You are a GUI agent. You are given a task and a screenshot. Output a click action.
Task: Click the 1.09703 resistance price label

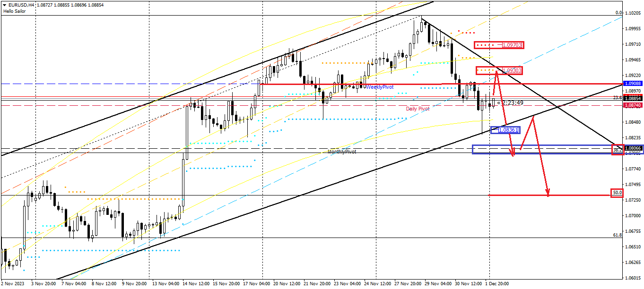click(x=512, y=45)
